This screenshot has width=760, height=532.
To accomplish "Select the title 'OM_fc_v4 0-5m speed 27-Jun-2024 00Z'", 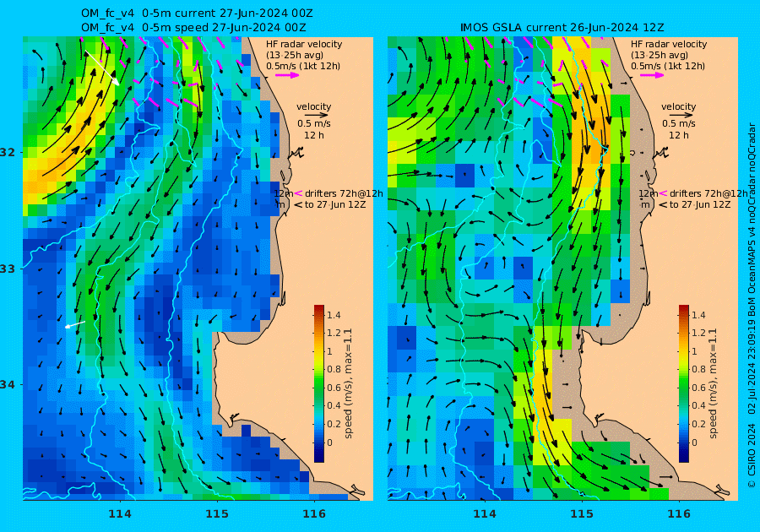I will pyautogui.click(x=193, y=28).
